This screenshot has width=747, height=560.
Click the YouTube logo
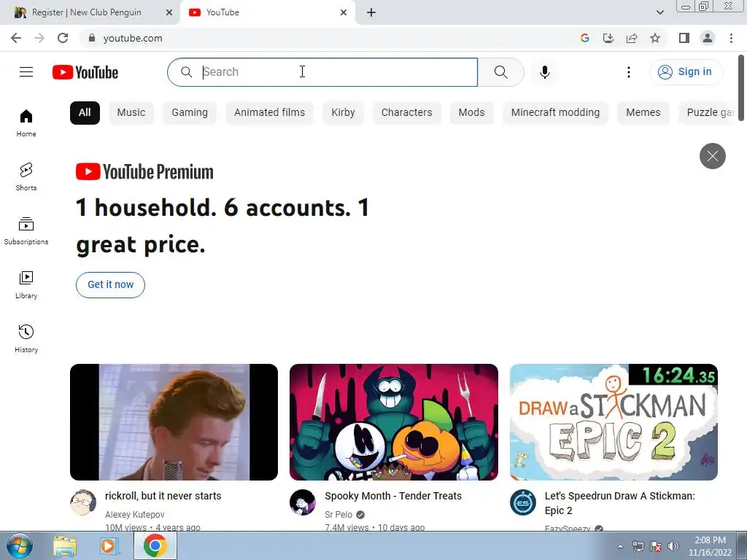point(85,72)
